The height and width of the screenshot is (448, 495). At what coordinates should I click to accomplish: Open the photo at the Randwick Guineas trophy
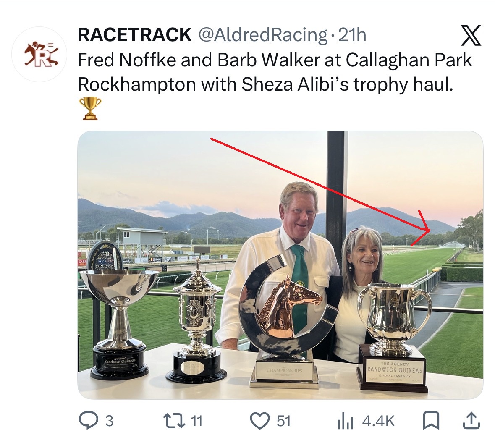(x=393, y=336)
